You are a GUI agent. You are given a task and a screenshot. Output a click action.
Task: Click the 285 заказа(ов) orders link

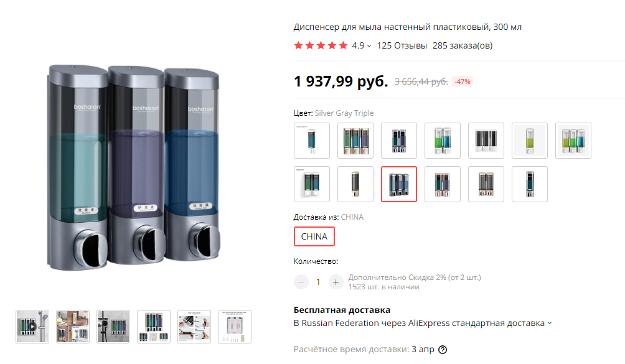coord(463,45)
